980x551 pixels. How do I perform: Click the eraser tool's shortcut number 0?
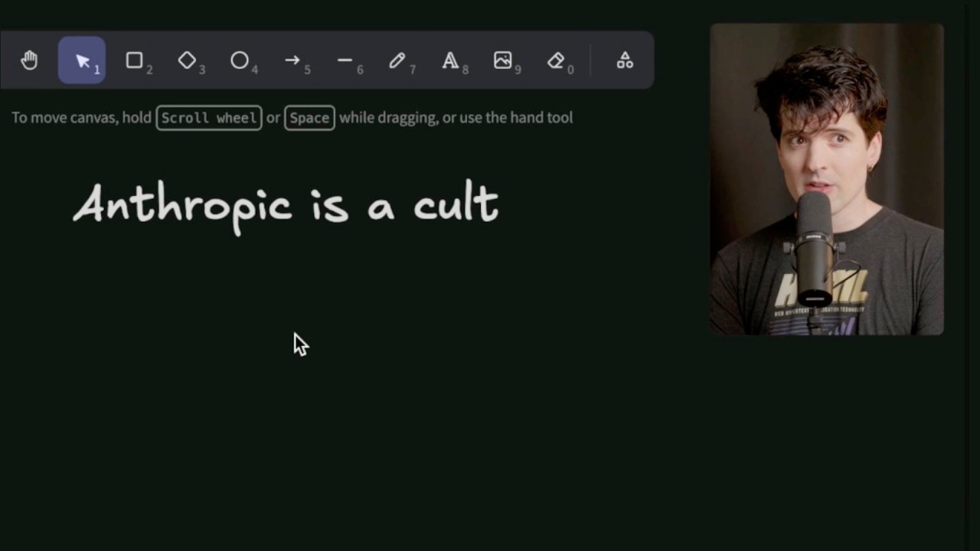pos(570,70)
